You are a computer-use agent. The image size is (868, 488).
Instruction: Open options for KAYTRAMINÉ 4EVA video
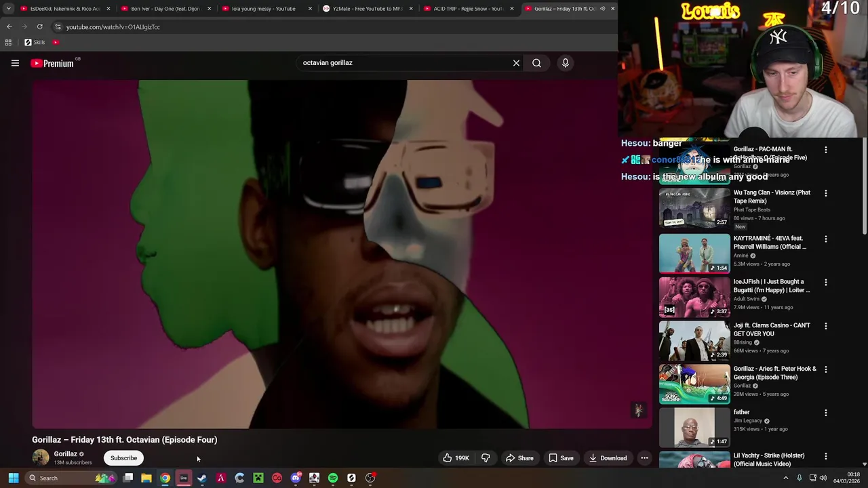point(825,239)
